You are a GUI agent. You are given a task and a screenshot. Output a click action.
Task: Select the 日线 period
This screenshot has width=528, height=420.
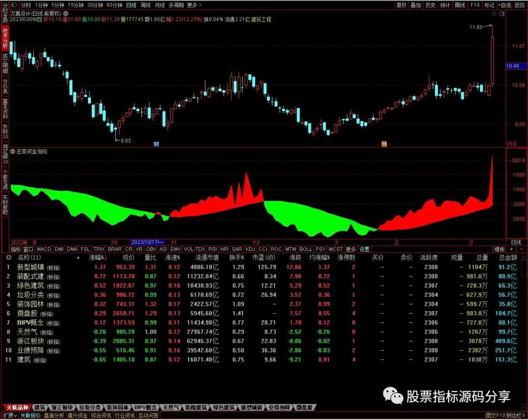[132, 5]
